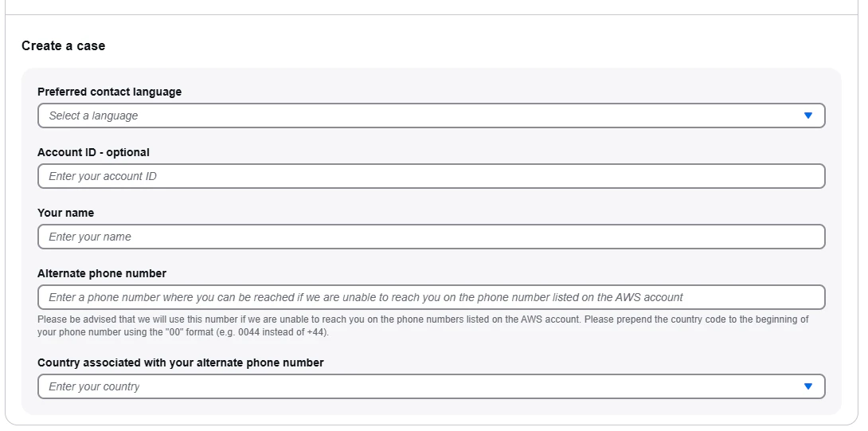
Task: Click the 'Preferred contact language' label
Action: 110,92
